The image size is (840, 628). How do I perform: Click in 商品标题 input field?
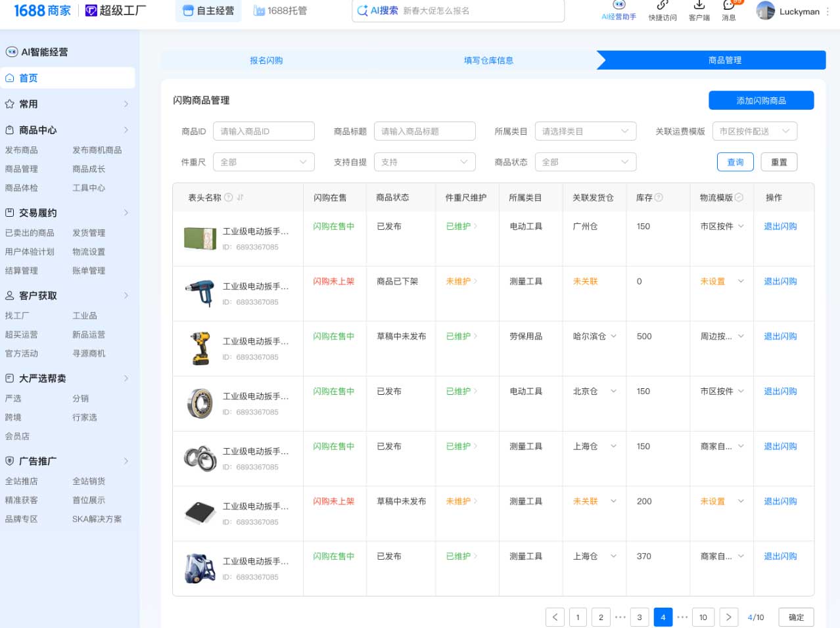[425, 131]
